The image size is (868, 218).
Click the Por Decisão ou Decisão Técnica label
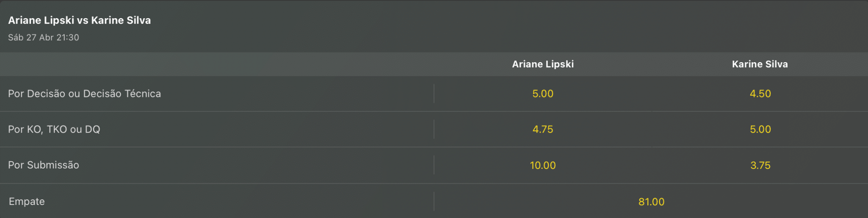point(85,94)
